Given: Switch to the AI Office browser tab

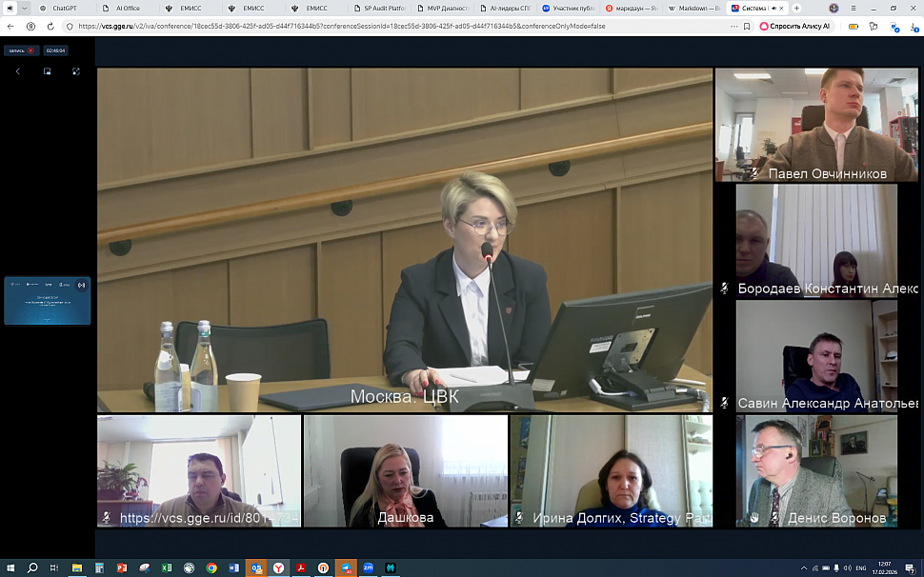Looking at the screenshot, I should (127, 8).
